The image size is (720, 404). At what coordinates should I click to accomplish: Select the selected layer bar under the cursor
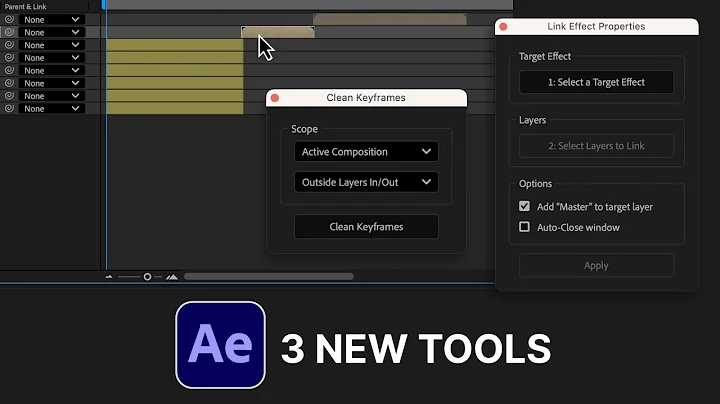pyautogui.click(x=278, y=32)
